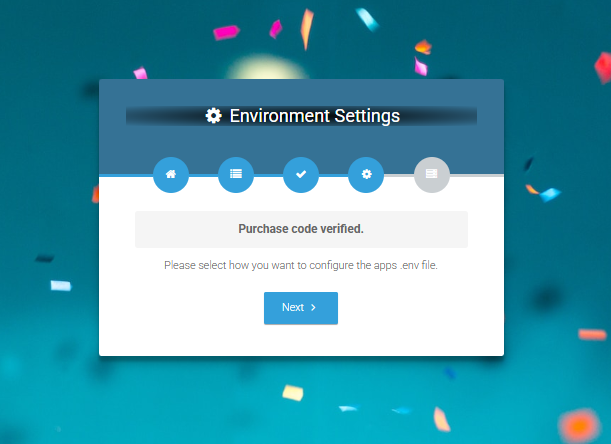Click progress line between home and list steps
Image resolution: width=611 pixels, height=444 pixels.
(x=203, y=175)
